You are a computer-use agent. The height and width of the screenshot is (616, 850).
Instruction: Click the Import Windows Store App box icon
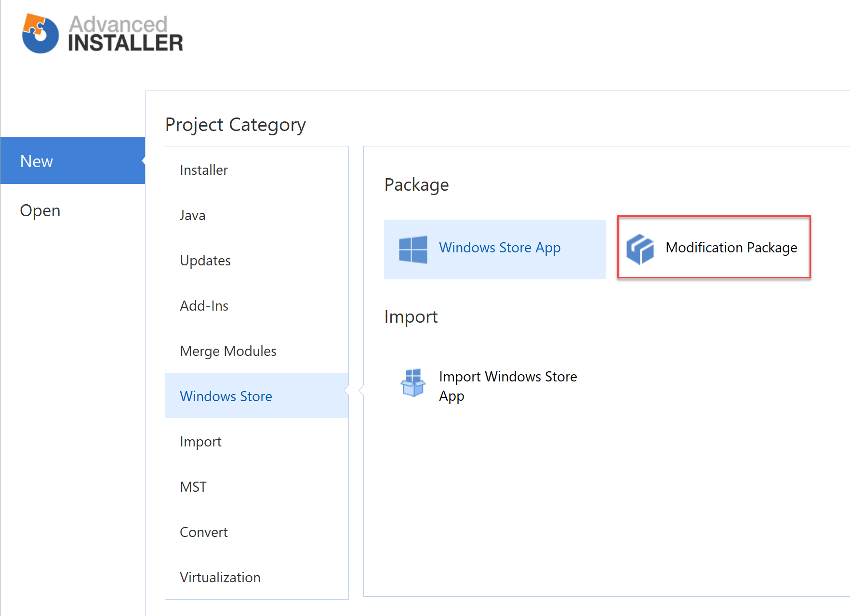[413, 384]
